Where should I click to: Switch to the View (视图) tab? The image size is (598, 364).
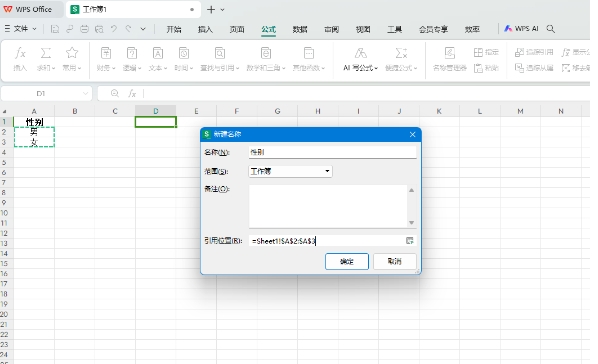pyautogui.click(x=363, y=29)
